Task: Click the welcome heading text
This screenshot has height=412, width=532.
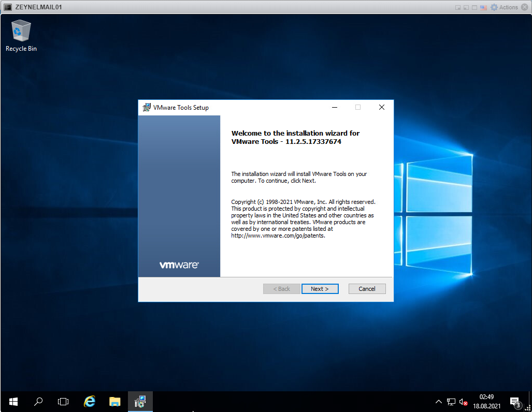Action: point(295,137)
